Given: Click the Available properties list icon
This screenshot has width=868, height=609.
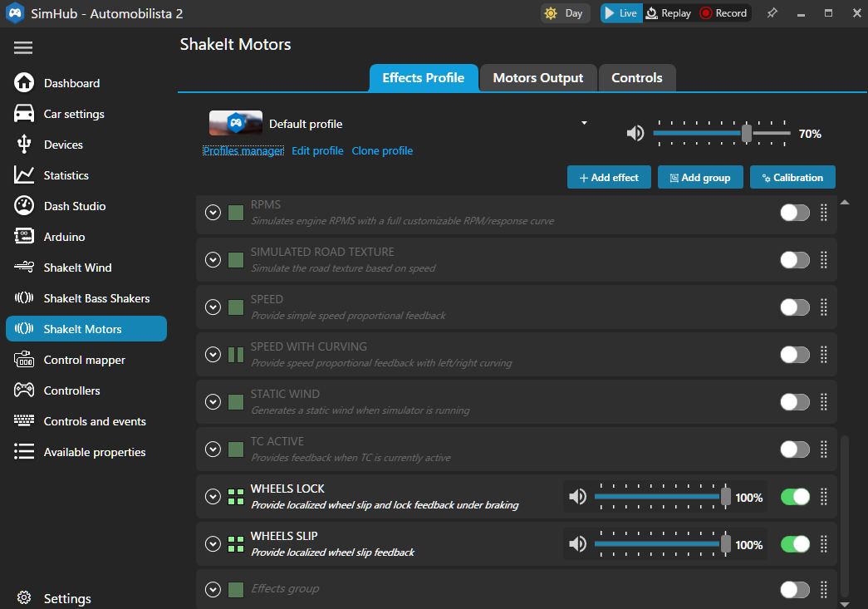Looking at the screenshot, I should pos(24,452).
